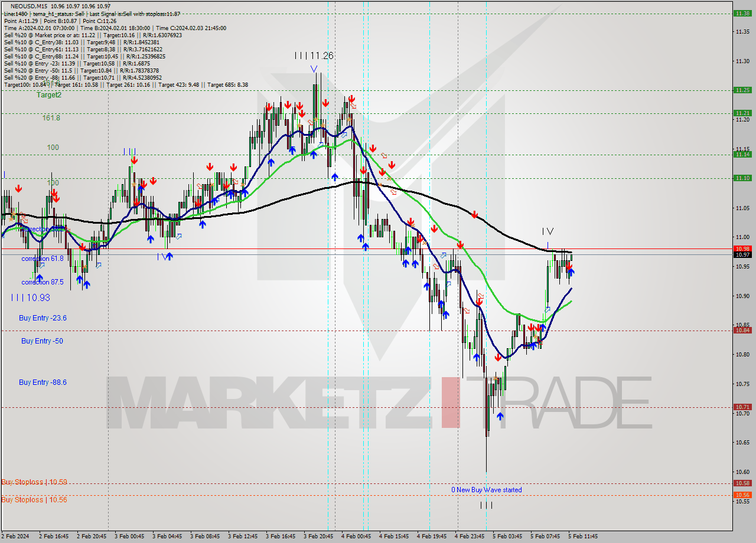Click the green 11.21 price tag

742,113
